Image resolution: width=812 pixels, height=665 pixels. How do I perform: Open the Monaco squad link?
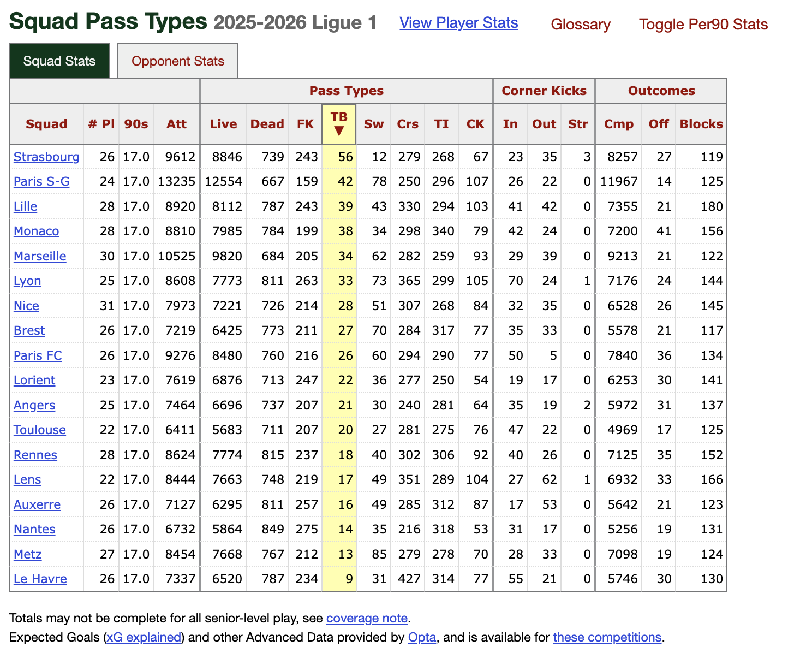click(x=36, y=231)
